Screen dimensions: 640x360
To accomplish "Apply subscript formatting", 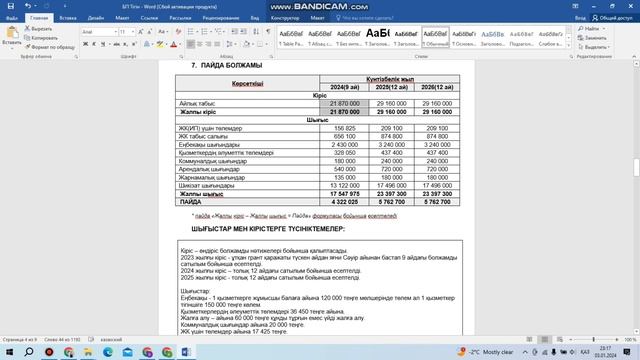I will point(125,44).
